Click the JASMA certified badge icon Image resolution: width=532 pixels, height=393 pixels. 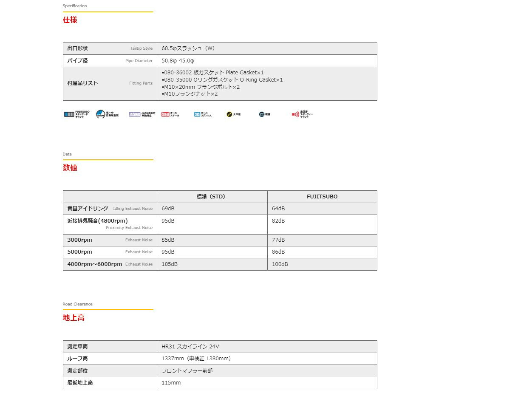tap(142, 114)
